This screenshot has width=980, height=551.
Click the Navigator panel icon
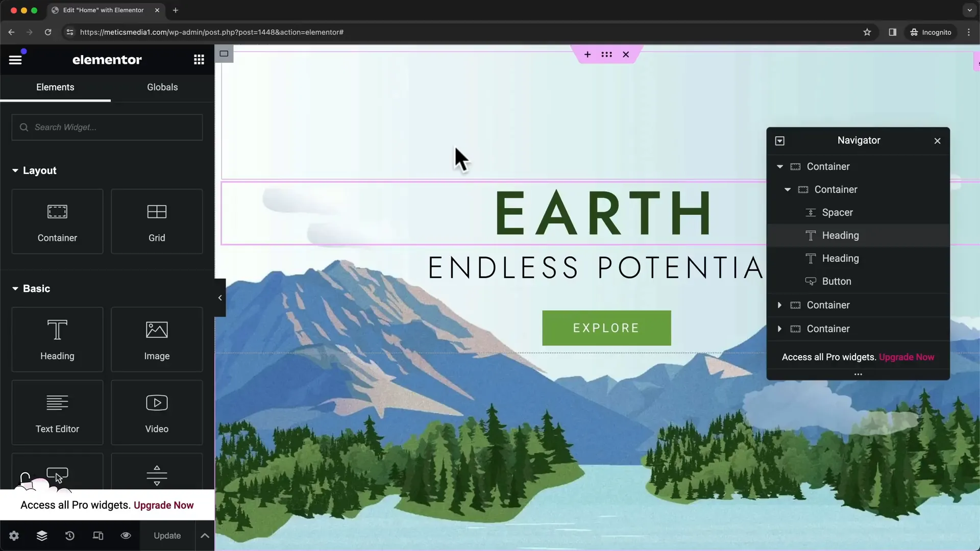[x=41, y=536]
